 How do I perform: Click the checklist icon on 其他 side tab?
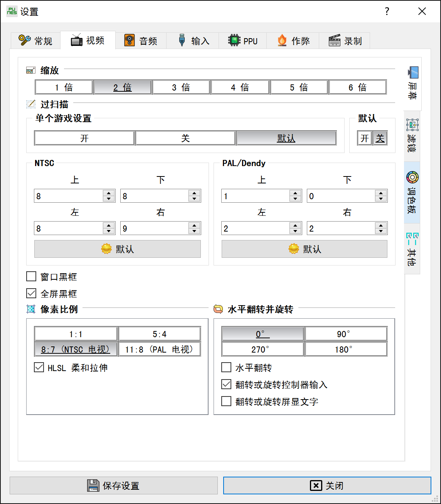[x=412, y=239]
